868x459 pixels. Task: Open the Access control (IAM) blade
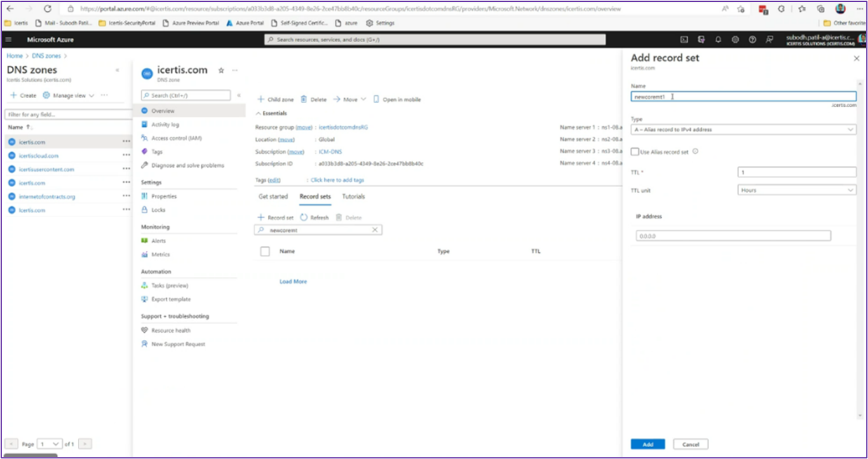click(x=176, y=138)
